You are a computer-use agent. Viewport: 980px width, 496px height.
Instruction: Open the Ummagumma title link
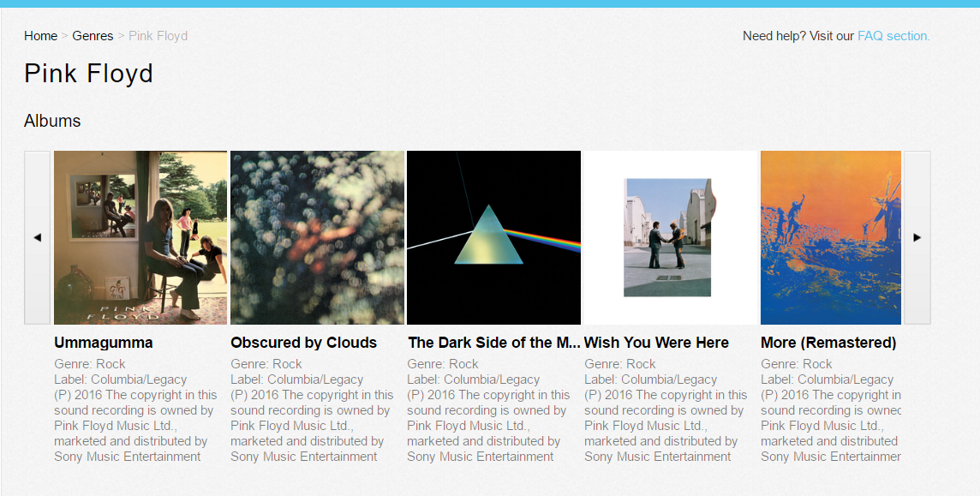pos(103,343)
